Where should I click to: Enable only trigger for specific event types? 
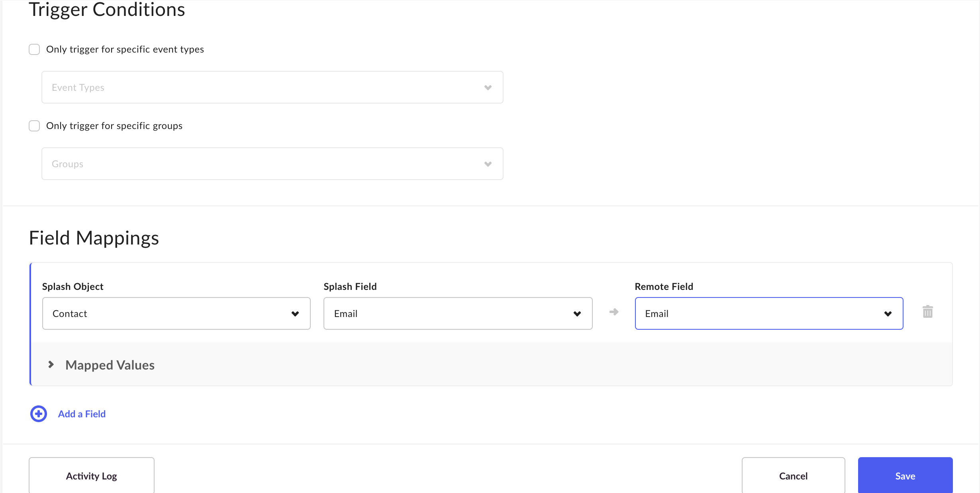point(34,49)
